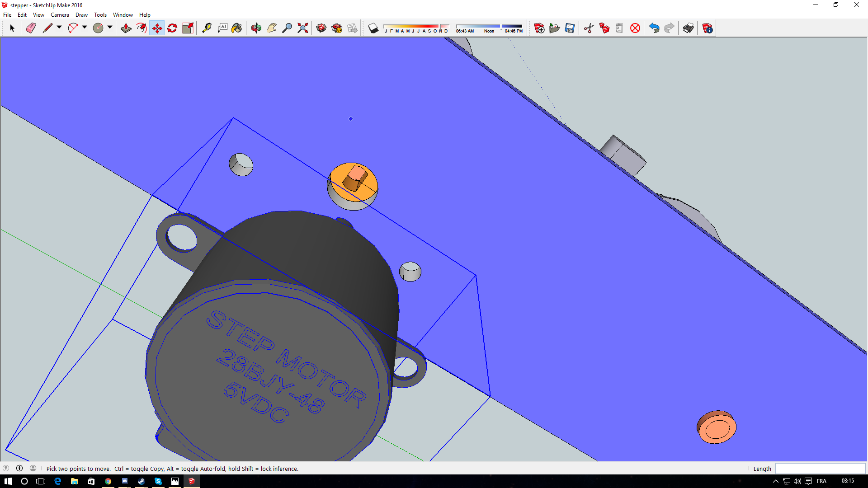Undo the last action
The width and height of the screenshot is (868, 488).
point(654,28)
